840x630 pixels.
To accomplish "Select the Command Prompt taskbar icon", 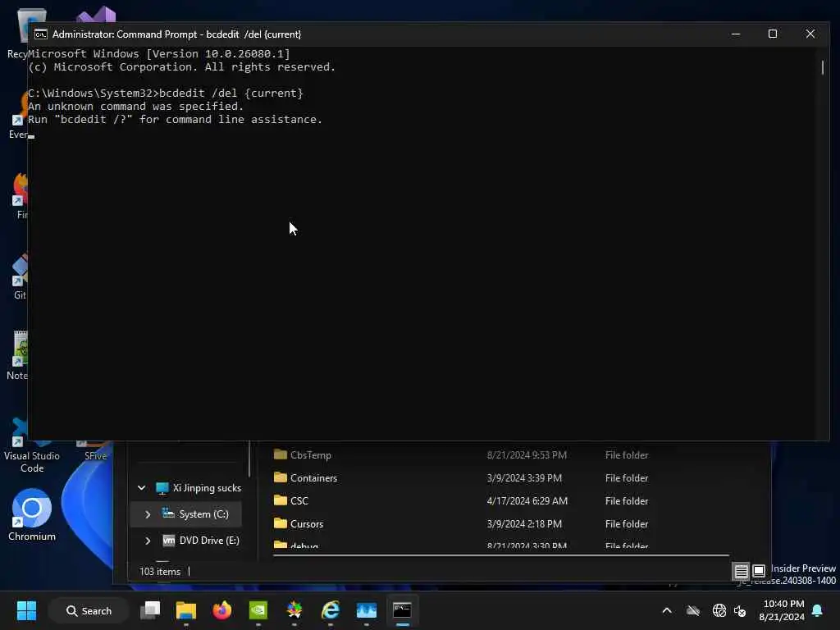I will tap(402, 610).
